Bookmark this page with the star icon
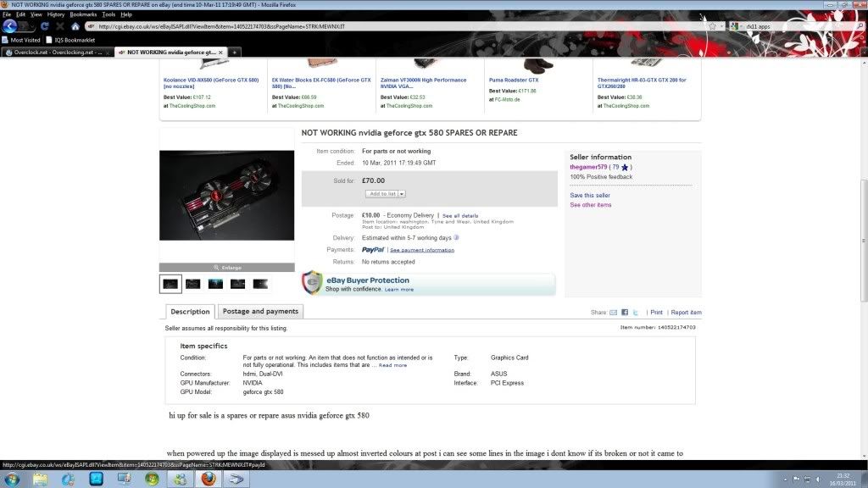868x488 pixels. pyautogui.click(x=712, y=26)
